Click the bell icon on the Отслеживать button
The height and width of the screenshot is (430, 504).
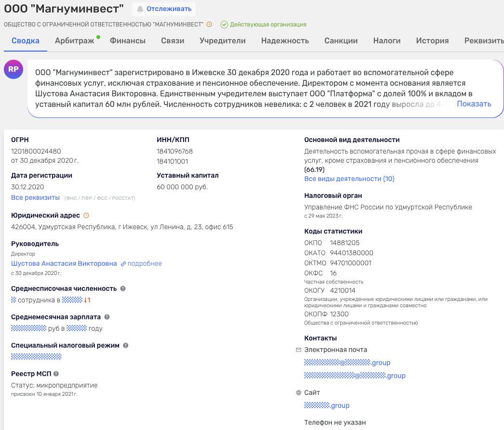[x=140, y=9]
